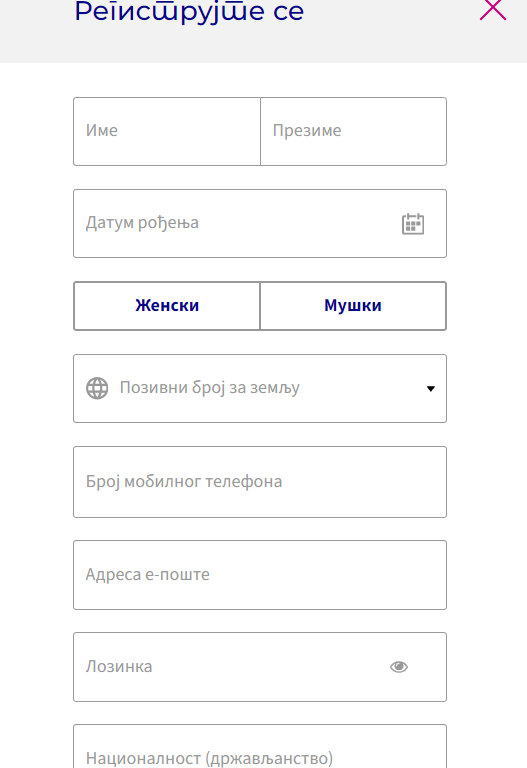Focus the Име input field

[167, 131]
